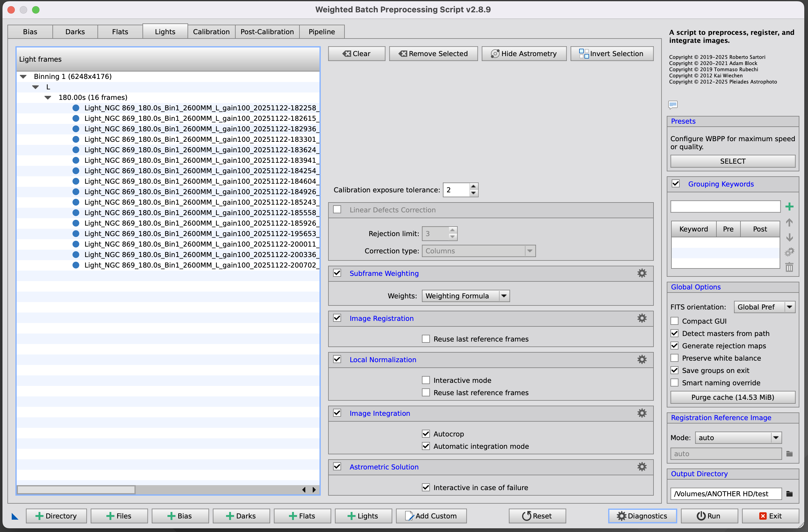This screenshot has height=532, width=808.
Task: Open Local Normalization settings gear icon
Action: pyautogui.click(x=641, y=359)
